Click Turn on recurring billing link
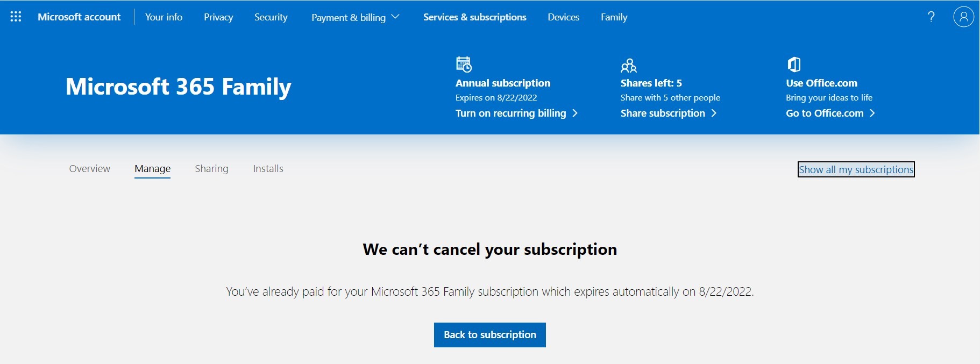This screenshot has height=364, width=980. (x=510, y=113)
